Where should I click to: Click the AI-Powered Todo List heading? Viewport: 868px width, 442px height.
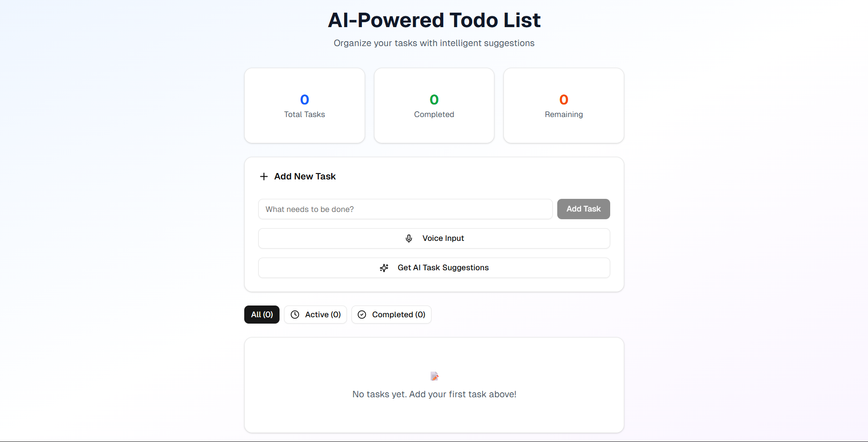click(x=434, y=20)
